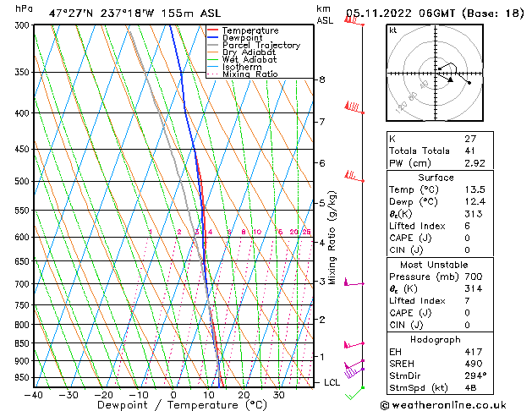Select the Isotherm legend entry

tap(243, 67)
